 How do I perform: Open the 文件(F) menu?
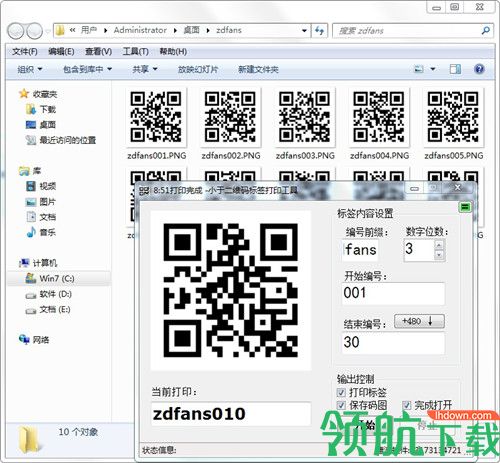coord(25,52)
